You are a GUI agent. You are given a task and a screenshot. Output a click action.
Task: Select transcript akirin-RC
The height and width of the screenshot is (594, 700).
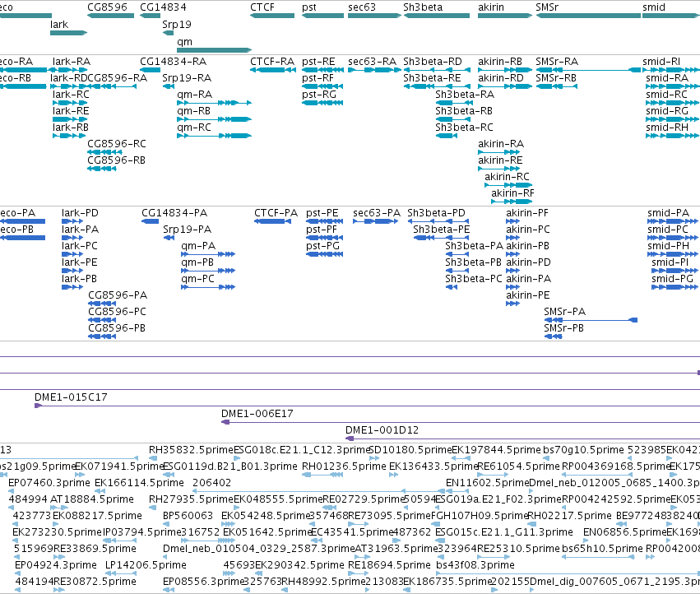tap(507, 177)
